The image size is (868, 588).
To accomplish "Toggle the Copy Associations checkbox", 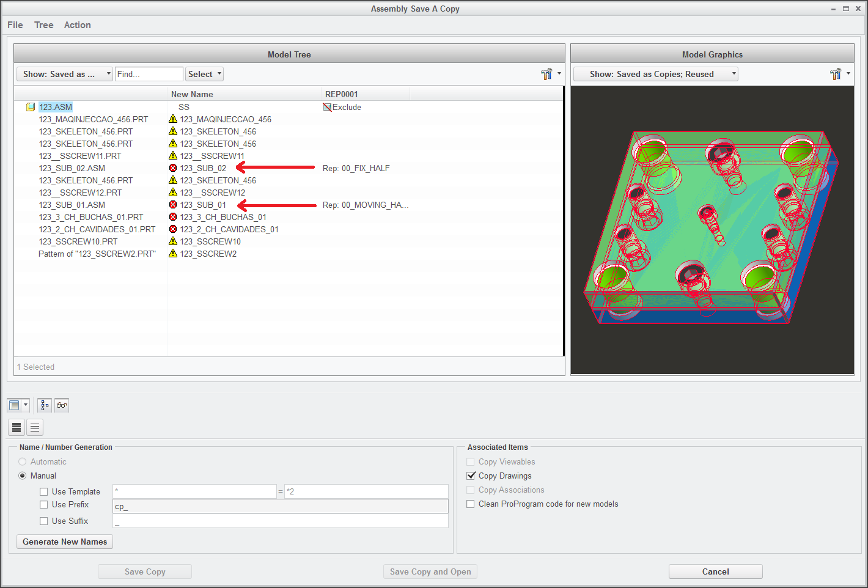I will 471,490.
